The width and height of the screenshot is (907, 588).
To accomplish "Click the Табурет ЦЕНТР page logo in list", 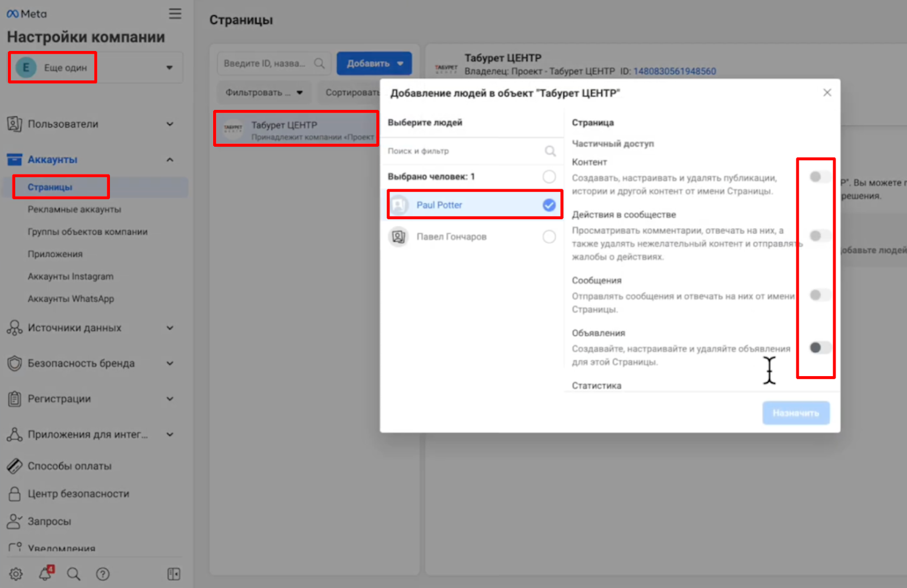I will [233, 129].
